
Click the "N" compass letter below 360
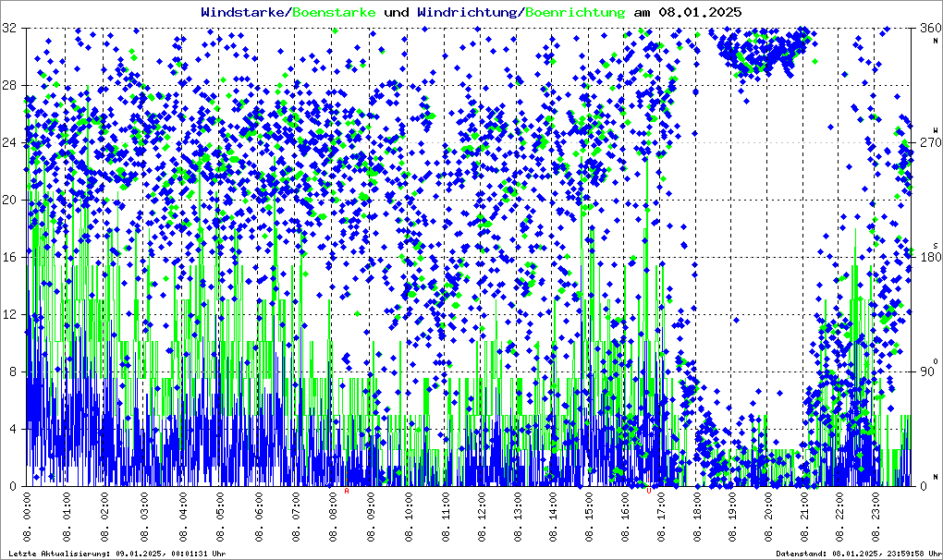(936, 41)
